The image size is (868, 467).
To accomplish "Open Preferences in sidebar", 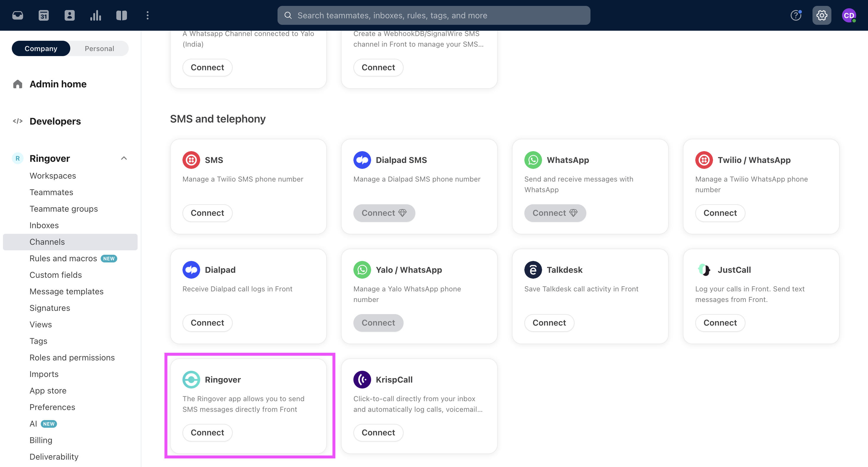I will (x=52, y=407).
